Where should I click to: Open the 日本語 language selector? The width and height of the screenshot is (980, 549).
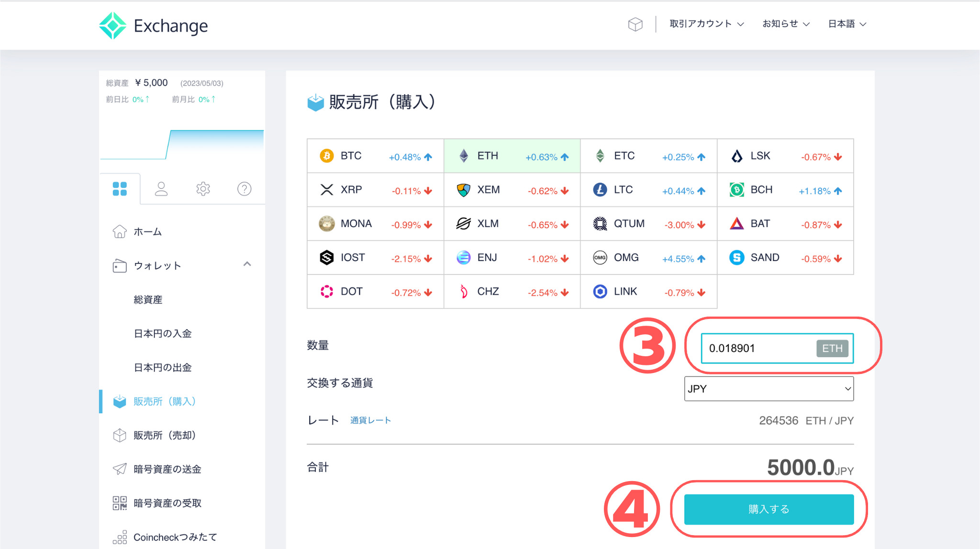(847, 24)
